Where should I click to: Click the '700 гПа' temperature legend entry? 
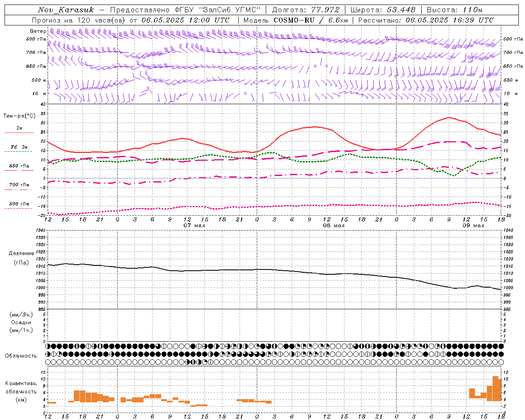(19, 187)
